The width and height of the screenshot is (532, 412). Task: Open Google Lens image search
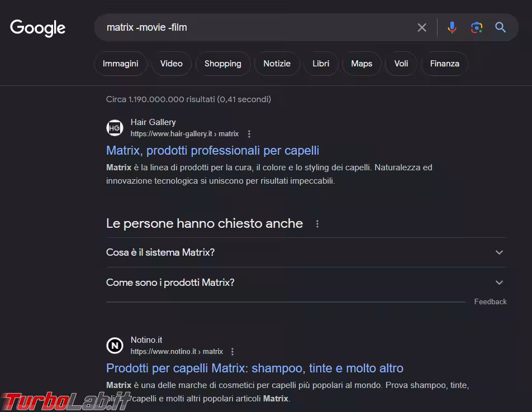[476, 27]
